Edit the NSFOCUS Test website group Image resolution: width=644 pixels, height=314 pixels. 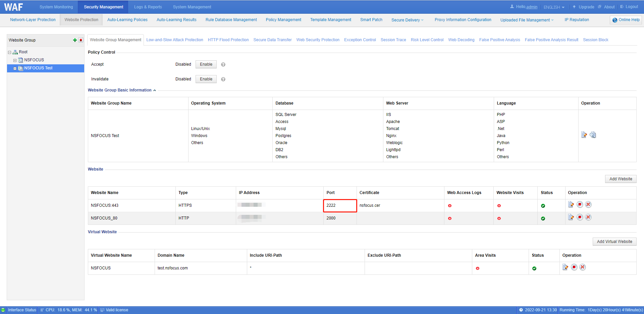pos(584,135)
